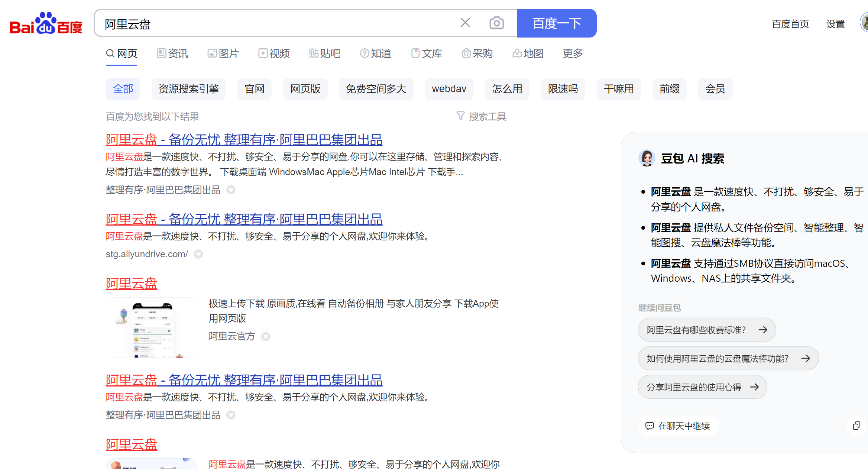Clear the search box with X icon

coord(465,23)
